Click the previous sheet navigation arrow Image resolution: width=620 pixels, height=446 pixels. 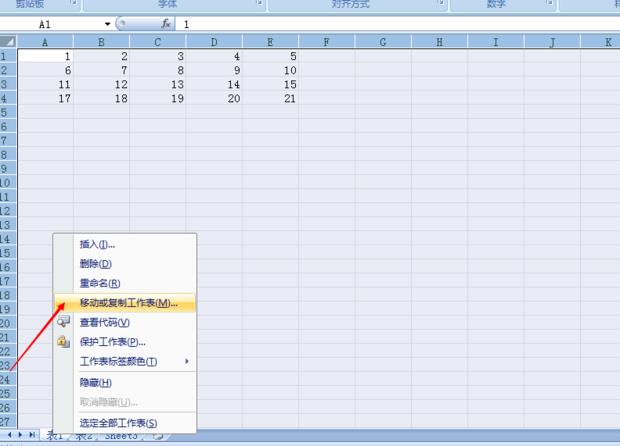point(10,435)
